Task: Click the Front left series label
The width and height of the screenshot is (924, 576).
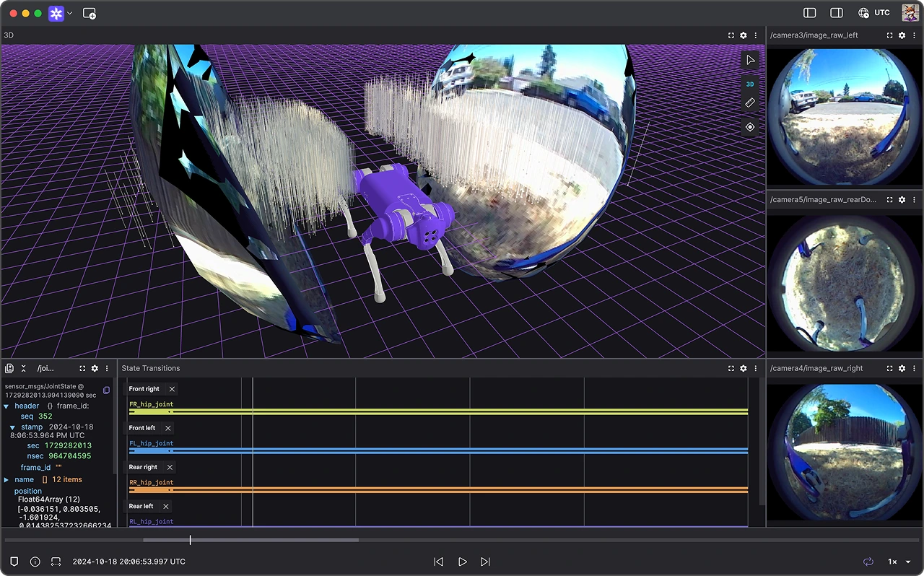Action: 142,428
